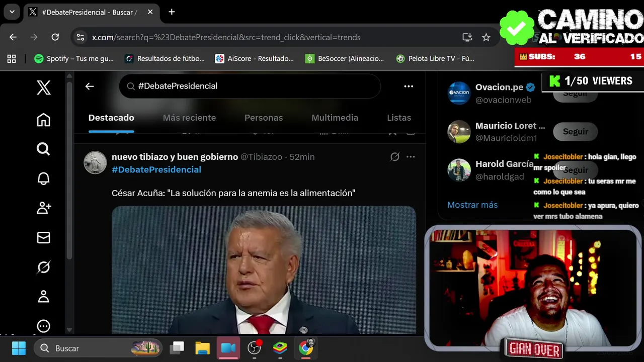Viewport: 644px width, 362px height.
Task: Open BeSoccer bookmark
Action: coord(345,59)
